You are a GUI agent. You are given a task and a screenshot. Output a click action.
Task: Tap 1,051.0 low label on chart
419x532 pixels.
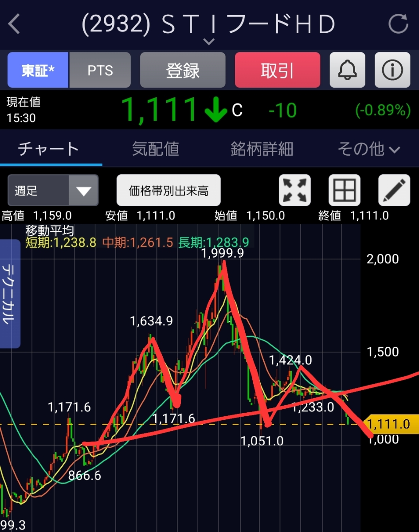click(x=262, y=441)
